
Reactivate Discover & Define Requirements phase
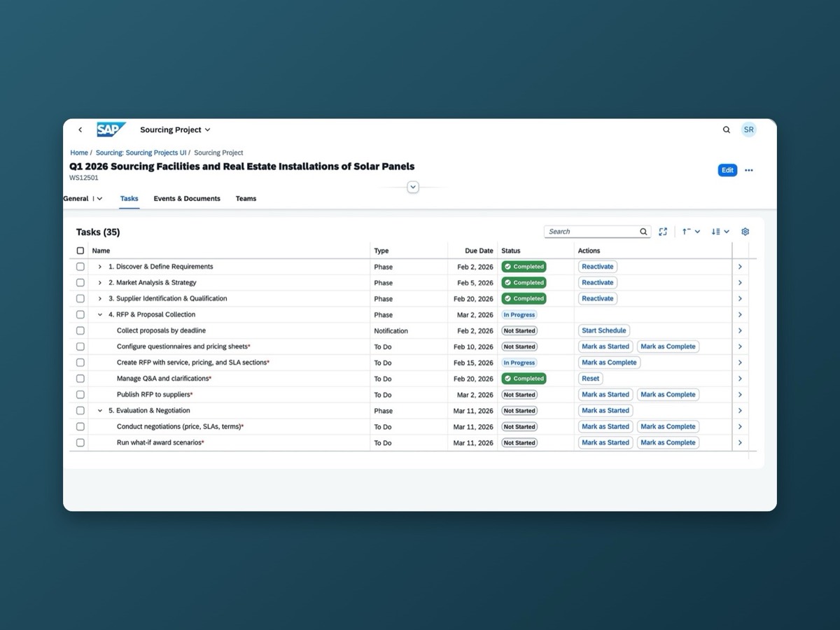coord(598,267)
